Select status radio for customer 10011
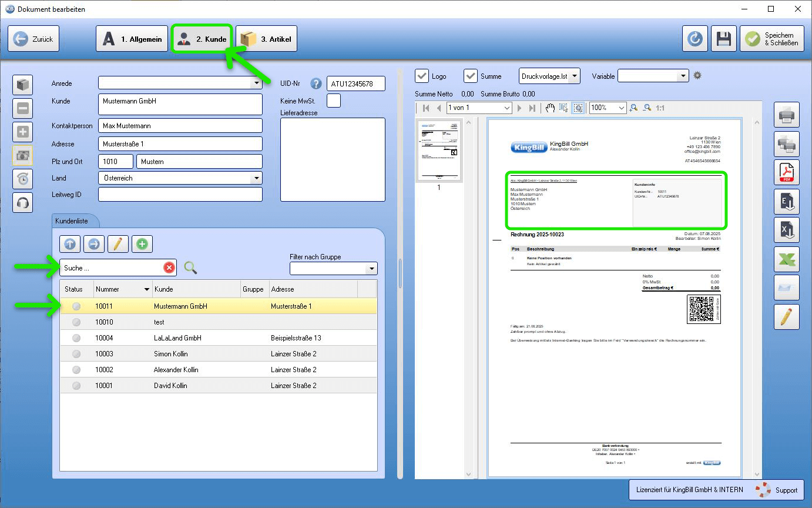 tap(76, 306)
